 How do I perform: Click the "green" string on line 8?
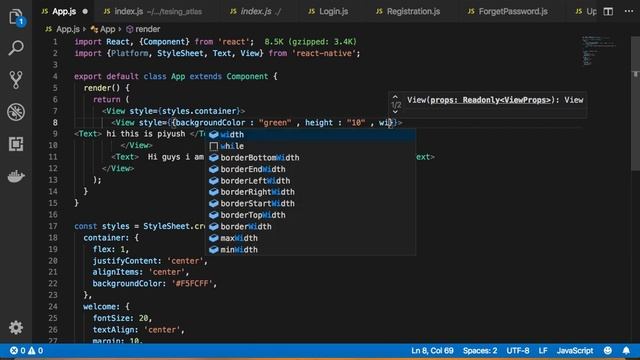275,122
